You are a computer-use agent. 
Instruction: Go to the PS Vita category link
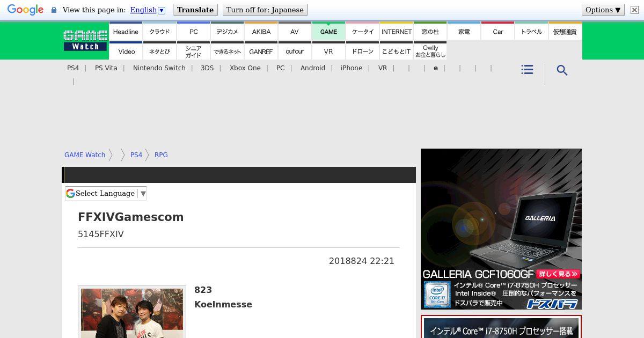(x=106, y=68)
